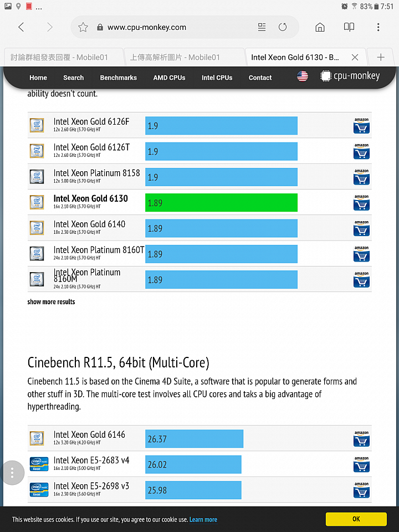
Task: Click the 26.37 score bar for Gold 6146
Action: 194,439
